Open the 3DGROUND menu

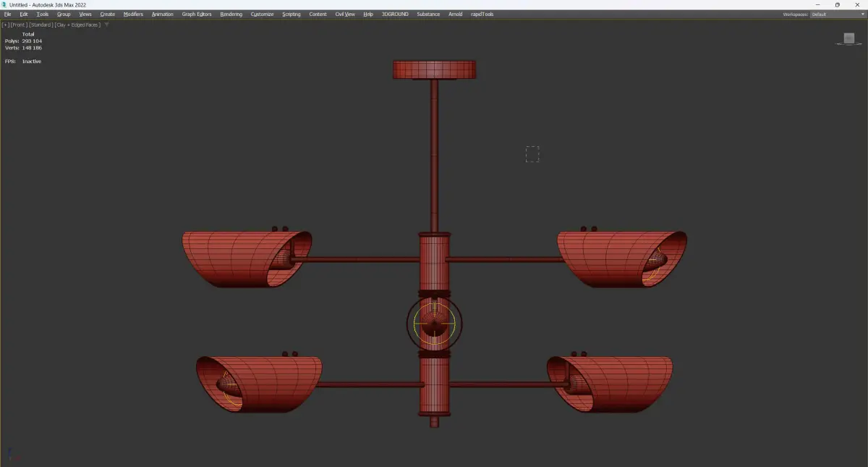click(396, 14)
